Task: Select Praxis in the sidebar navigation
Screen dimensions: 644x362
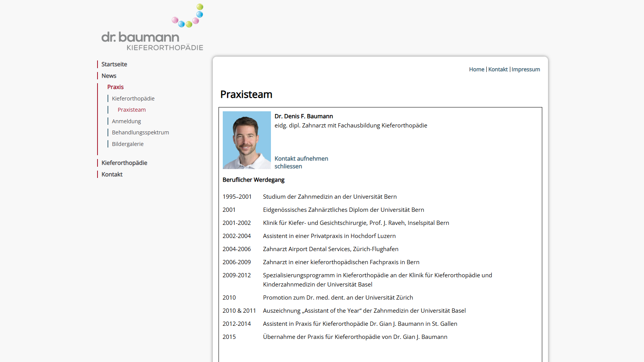Action: [115, 87]
